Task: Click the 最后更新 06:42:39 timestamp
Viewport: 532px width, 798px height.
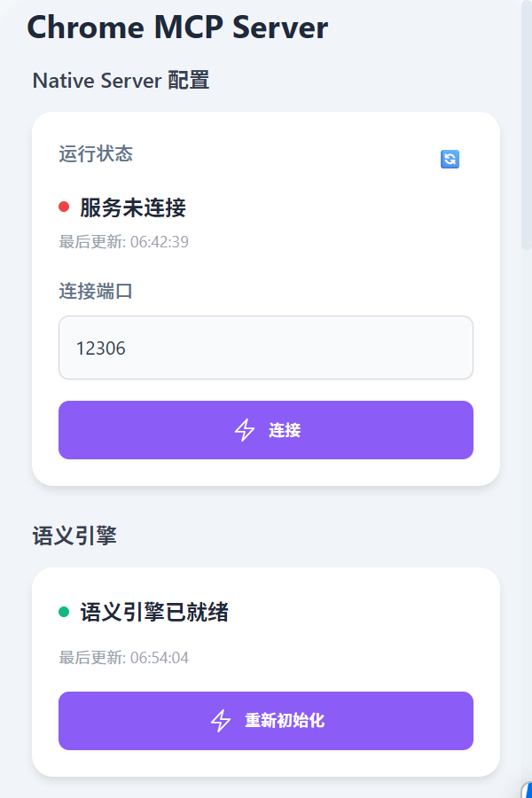Action: click(123, 241)
